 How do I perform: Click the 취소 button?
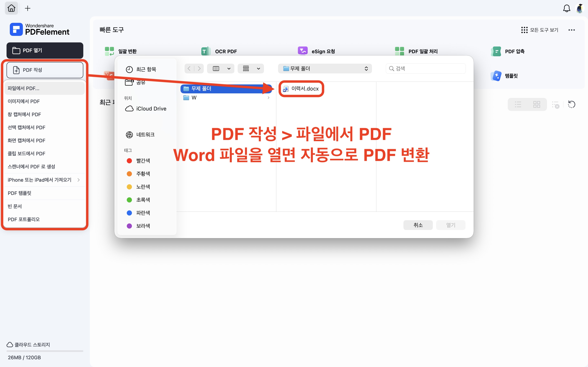pyautogui.click(x=418, y=225)
